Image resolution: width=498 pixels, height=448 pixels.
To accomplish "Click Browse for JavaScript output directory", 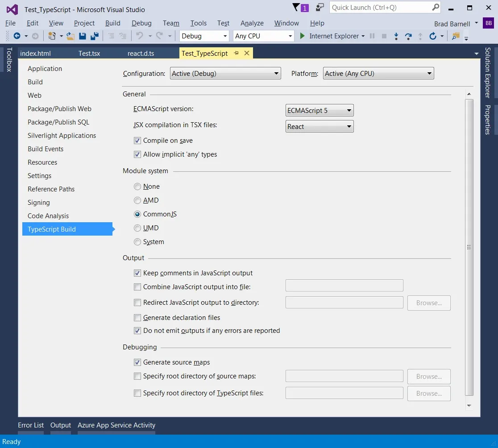I will tap(429, 303).
